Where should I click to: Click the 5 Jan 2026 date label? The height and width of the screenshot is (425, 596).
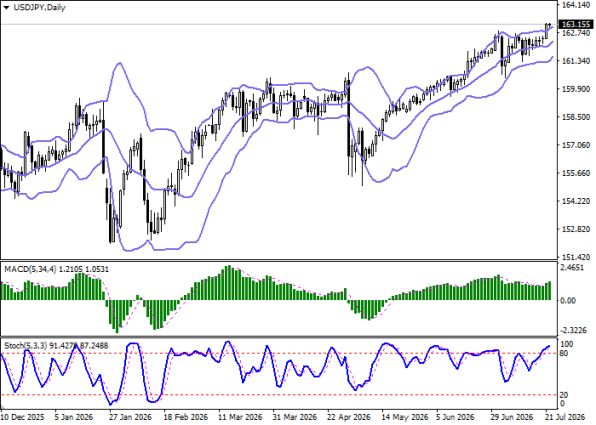coord(74,417)
